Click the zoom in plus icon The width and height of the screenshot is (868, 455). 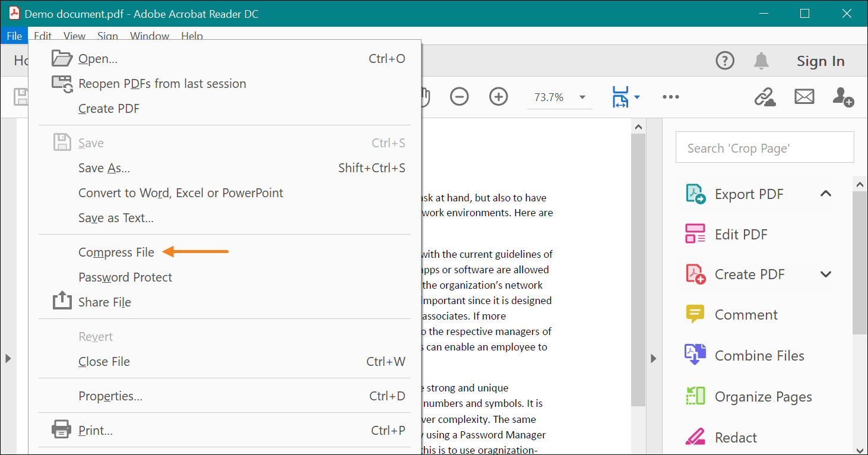[x=498, y=97]
